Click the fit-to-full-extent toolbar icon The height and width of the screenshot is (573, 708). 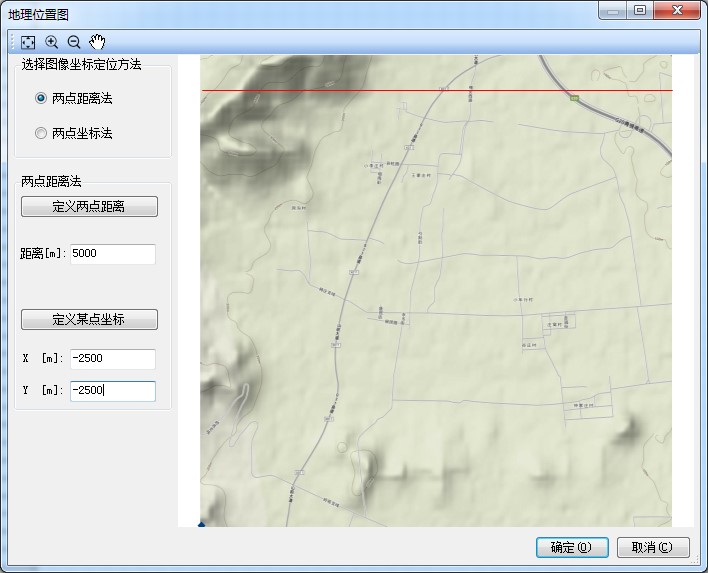click(x=28, y=42)
